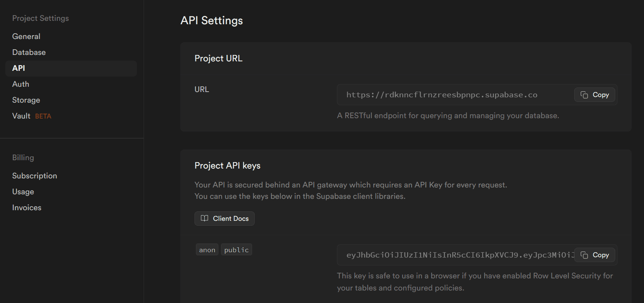Click the copy icon beside anon key
This screenshot has height=303, width=644.
click(584, 255)
